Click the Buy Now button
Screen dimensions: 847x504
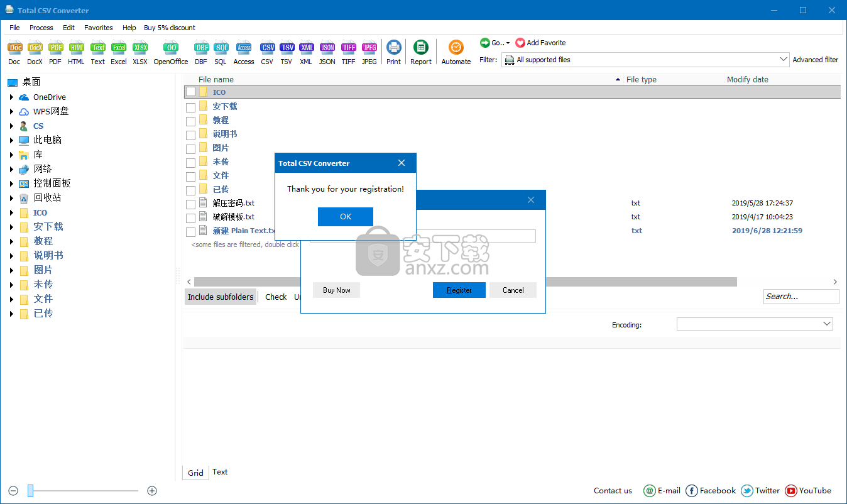[336, 290]
